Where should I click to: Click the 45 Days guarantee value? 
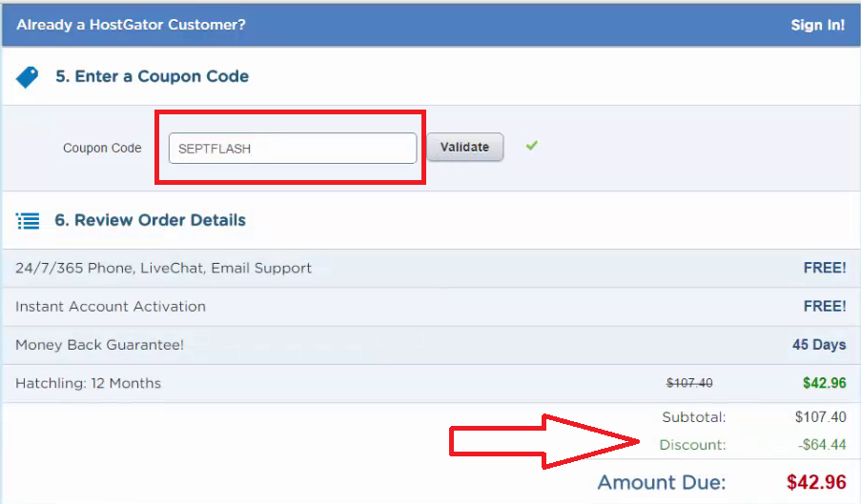[x=819, y=345]
